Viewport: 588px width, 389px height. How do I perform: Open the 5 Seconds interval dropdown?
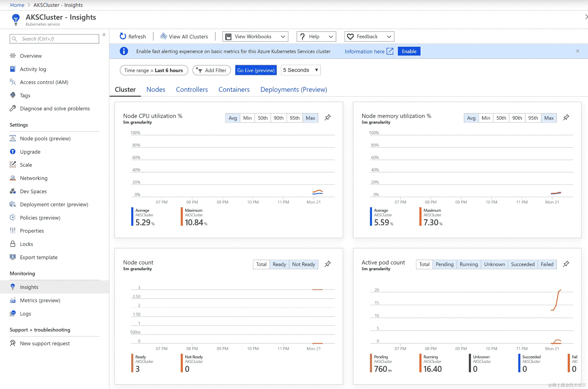pos(301,70)
